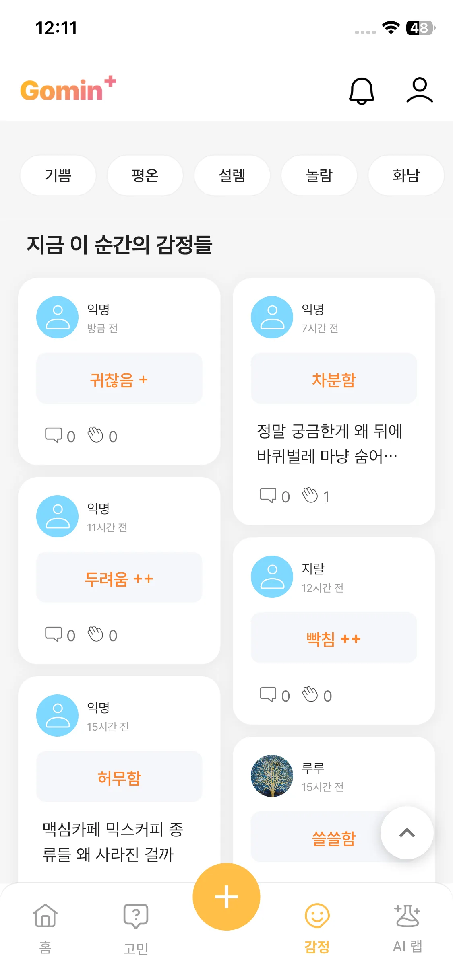Viewport: 453px width, 980px height.
Task: Tap the scroll-to-top chevron button
Action: coord(407,832)
